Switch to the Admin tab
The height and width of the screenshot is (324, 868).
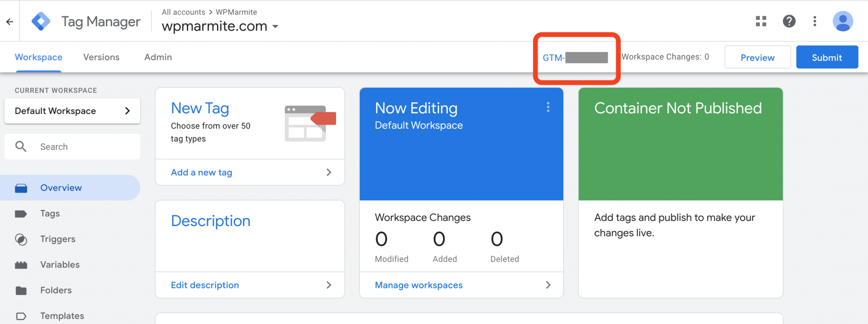click(158, 57)
